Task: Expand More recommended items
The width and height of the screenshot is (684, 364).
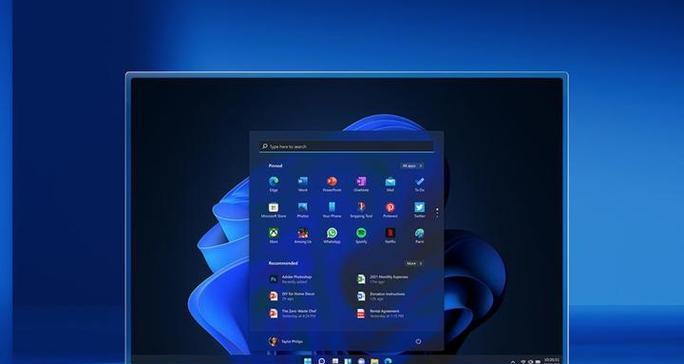Action: click(x=414, y=264)
